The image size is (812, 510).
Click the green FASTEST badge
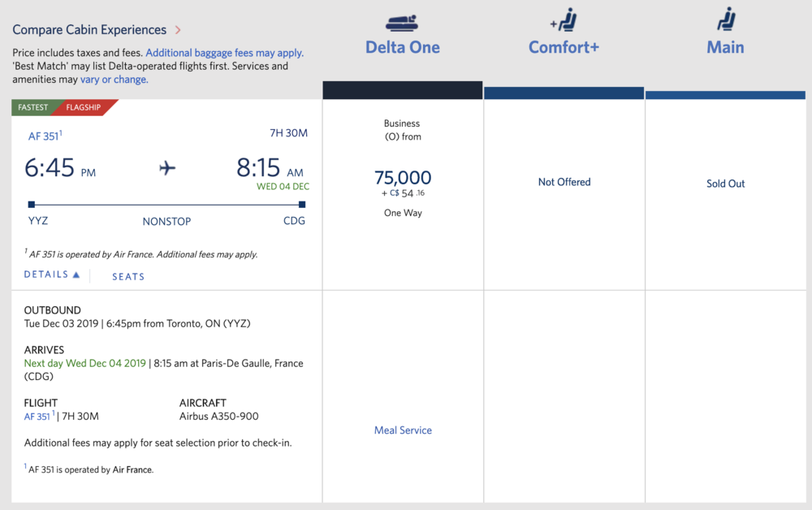(33, 107)
